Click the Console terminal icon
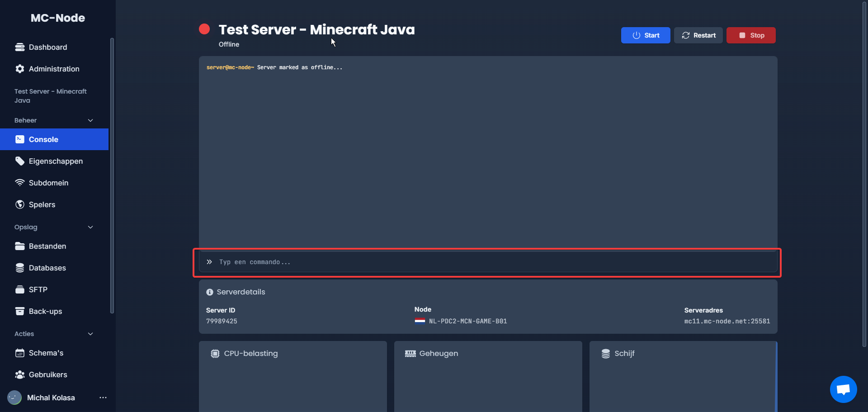This screenshot has width=868, height=412. click(x=20, y=139)
